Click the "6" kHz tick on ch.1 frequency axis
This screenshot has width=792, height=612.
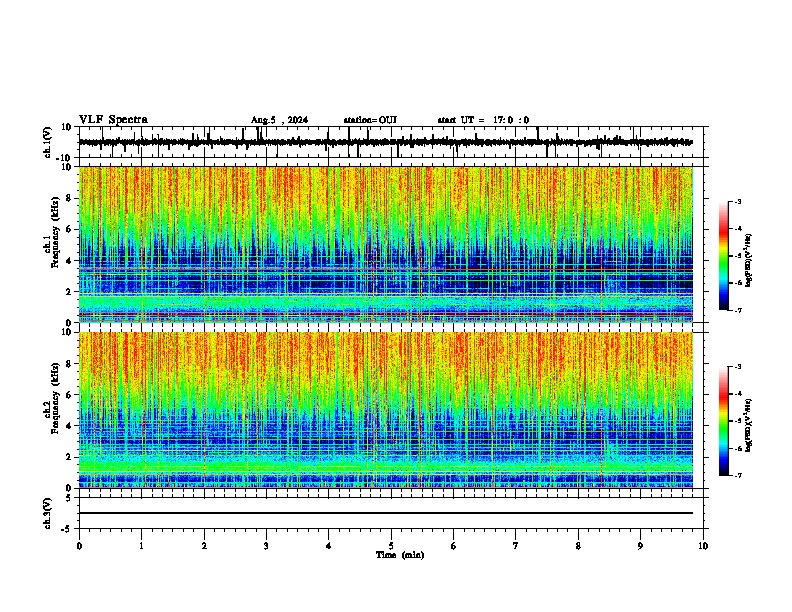71,230
